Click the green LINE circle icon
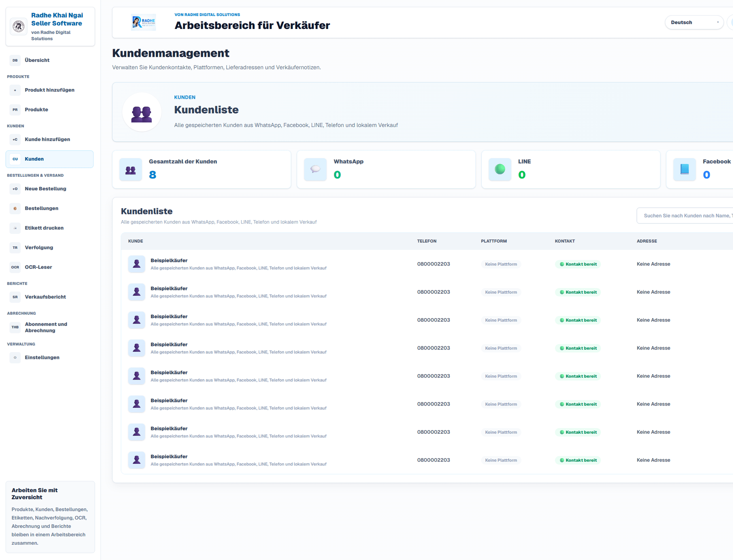Screen dimensions: 733x560 tap(500, 169)
